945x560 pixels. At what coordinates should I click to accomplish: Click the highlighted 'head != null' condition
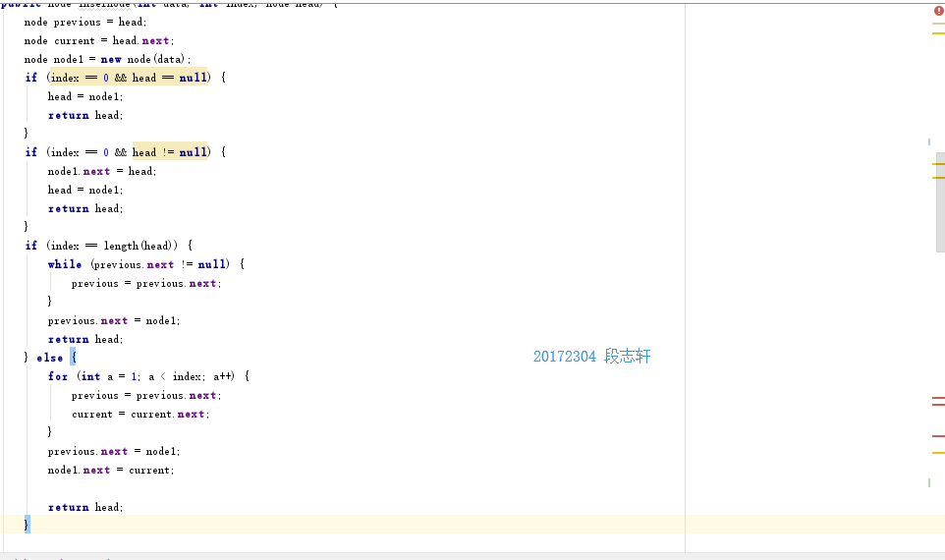170,152
